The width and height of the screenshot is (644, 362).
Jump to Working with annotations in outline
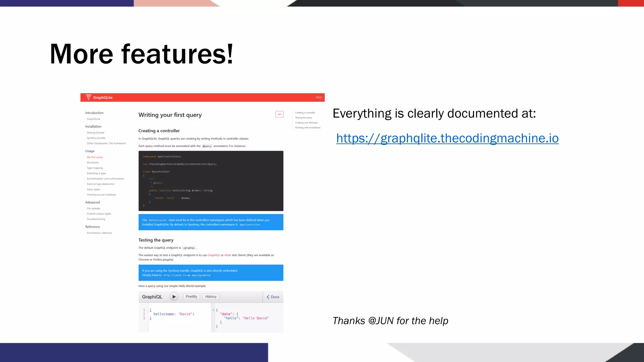coord(308,128)
